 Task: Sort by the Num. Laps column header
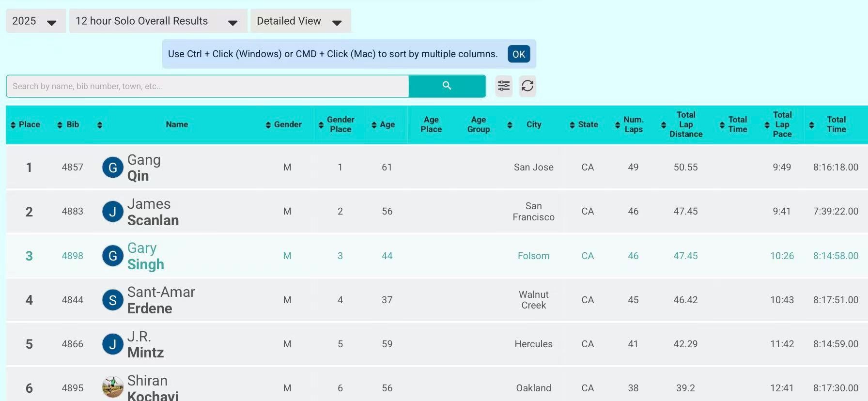[630, 124]
